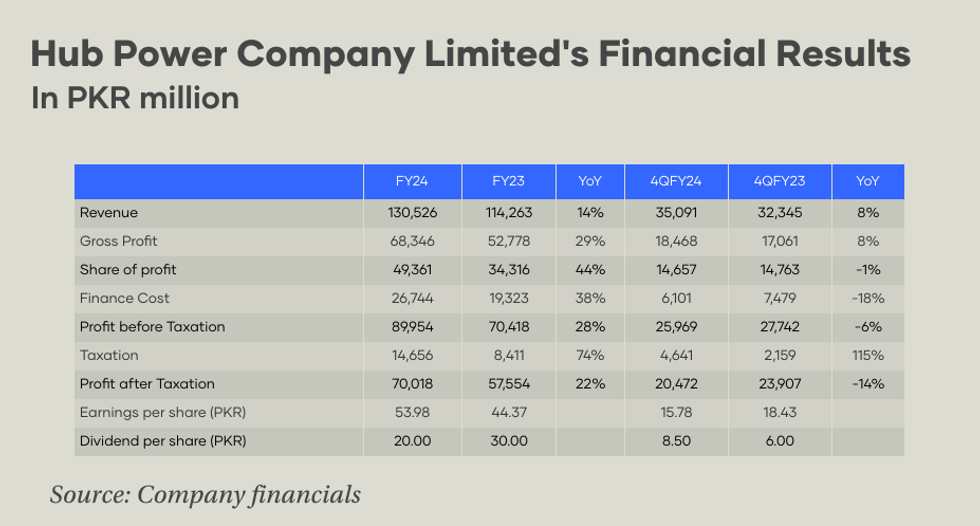This screenshot has width=980, height=526.
Task: Select the 53.98 earnings per share value
Action: (x=411, y=412)
